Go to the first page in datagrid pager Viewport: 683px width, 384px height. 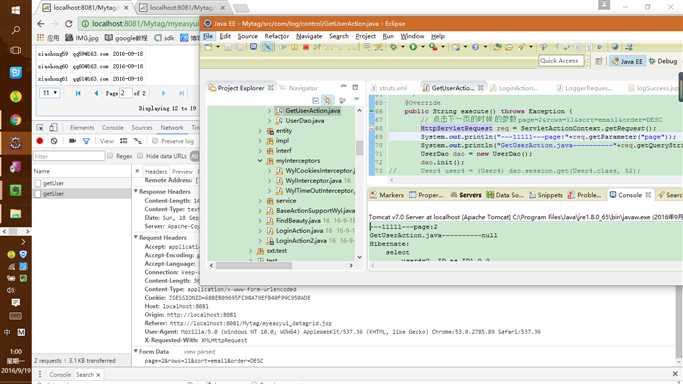pyautogui.click(x=78, y=93)
